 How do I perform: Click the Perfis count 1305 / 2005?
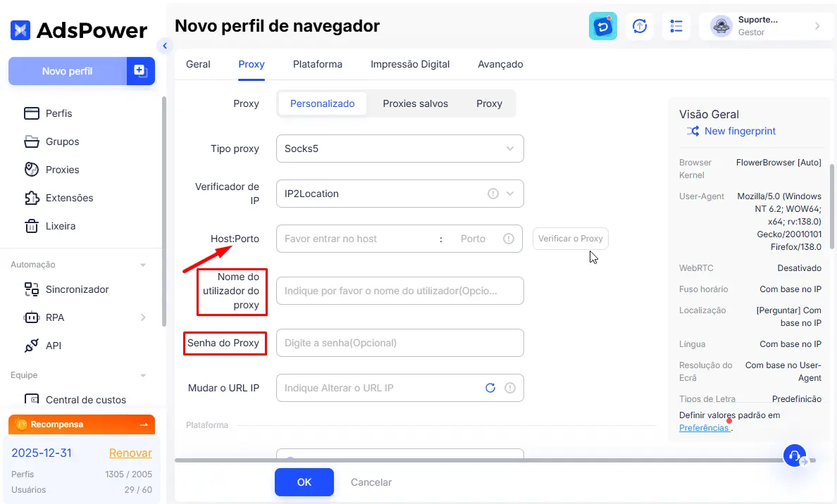pyautogui.click(x=129, y=474)
